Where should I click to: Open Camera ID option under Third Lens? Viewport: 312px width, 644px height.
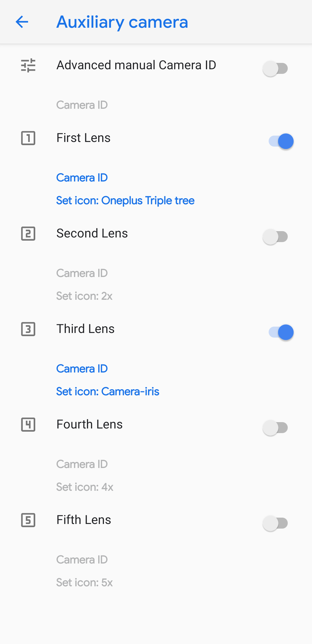point(82,369)
